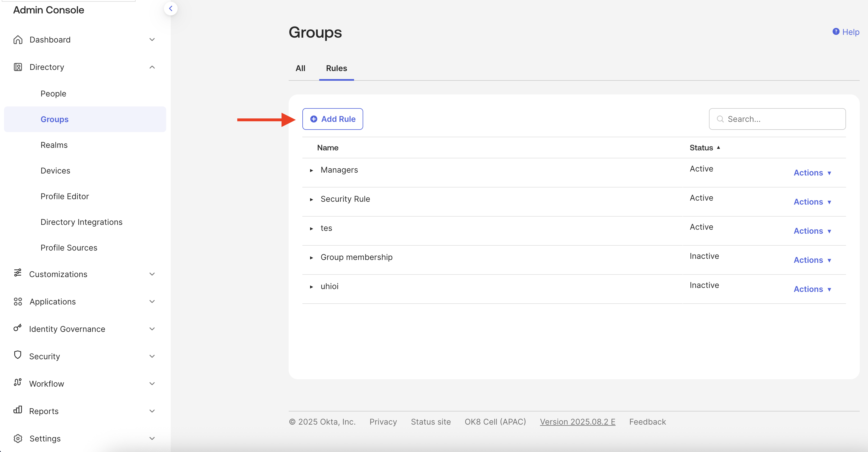This screenshot has height=452, width=868.
Task: Click the Identity Governance key icon
Action: pyautogui.click(x=17, y=328)
